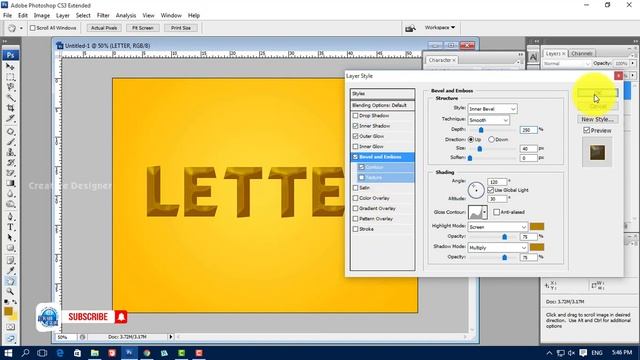Image resolution: width=640 pixels, height=360 pixels.
Task: Open Blending Options: Default section
Action: 382,105
